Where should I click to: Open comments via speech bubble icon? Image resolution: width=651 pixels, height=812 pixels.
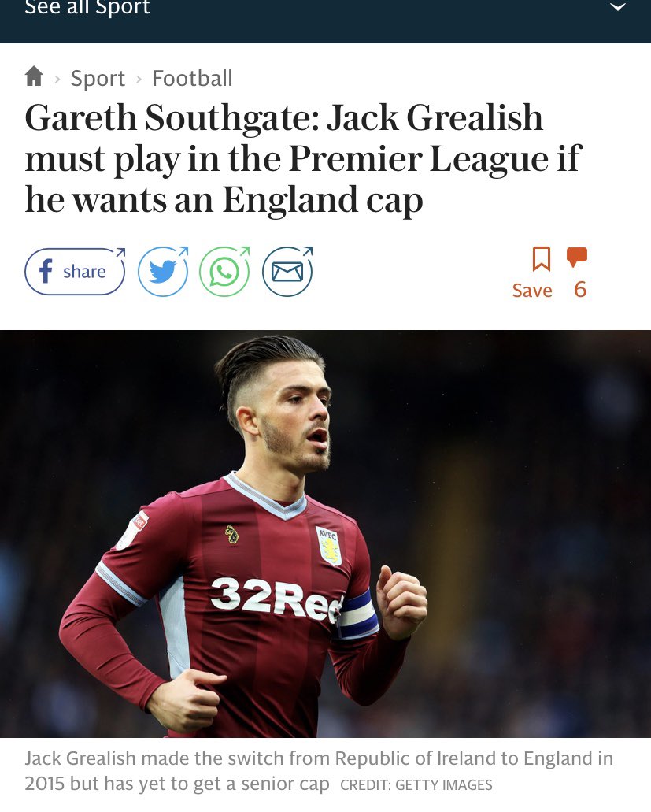[x=577, y=257]
